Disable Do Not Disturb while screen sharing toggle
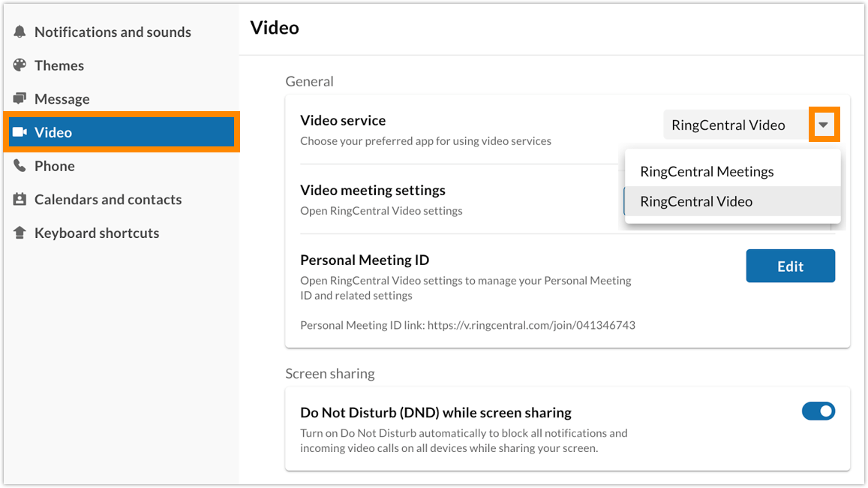The image size is (868, 488). click(x=818, y=411)
